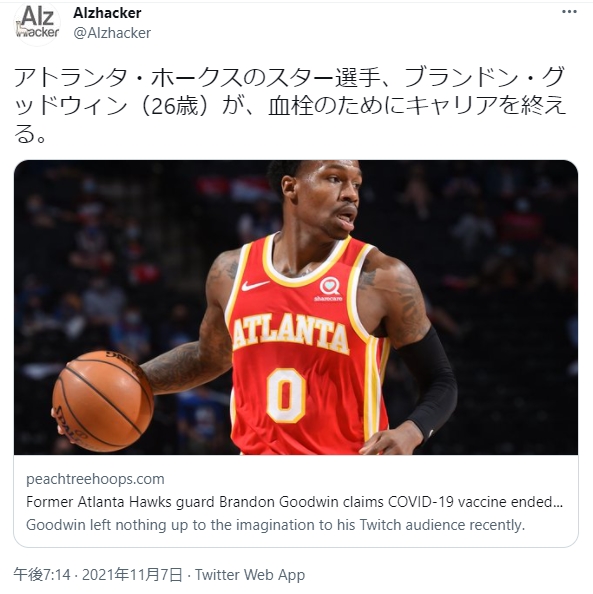Open the Twitter Web App source link
The width and height of the screenshot is (593, 594).
pyautogui.click(x=250, y=575)
